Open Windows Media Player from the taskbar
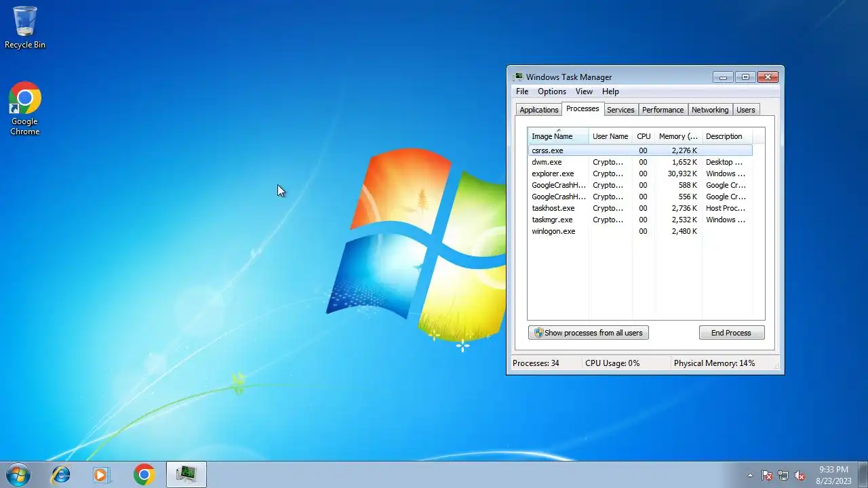 (x=102, y=474)
